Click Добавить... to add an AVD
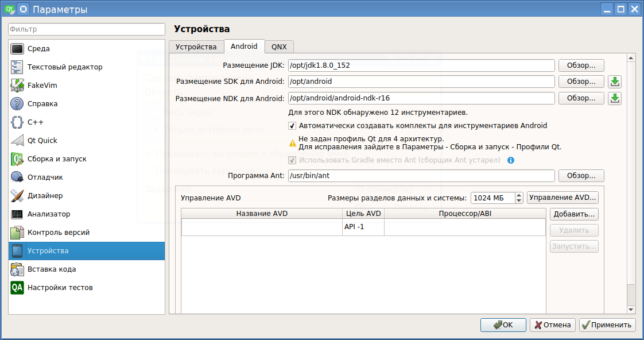This screenshot has width=644, height=340. point(574,214)
